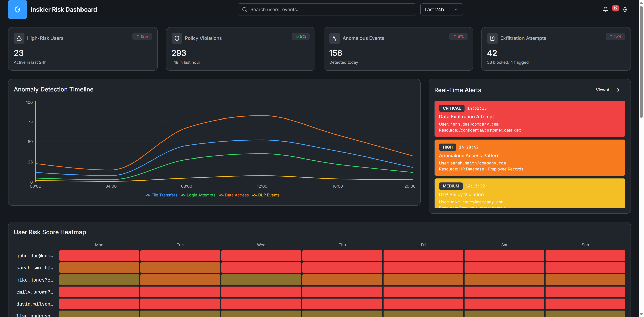Click the High-Risk Users warning triangle icon
The height and width of the screenshot is (317, 644).
click(x=19, y=38)
